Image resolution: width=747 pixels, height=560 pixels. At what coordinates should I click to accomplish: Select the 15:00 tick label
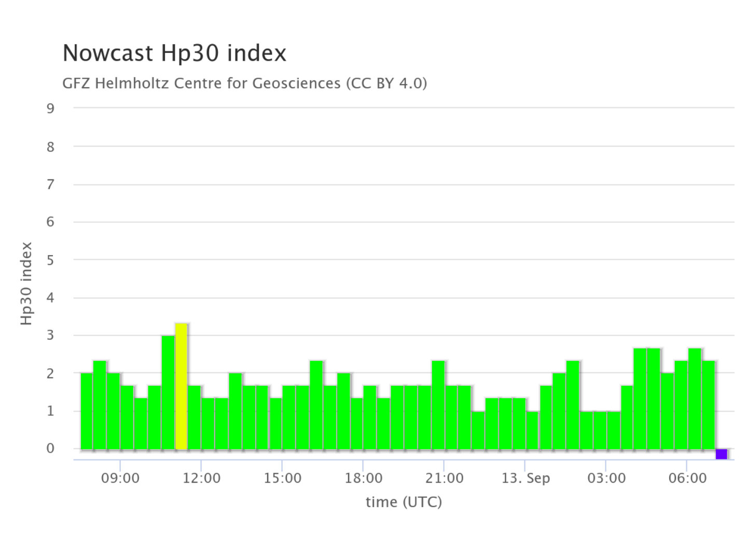pyautogui.click(x=282, y=478)
